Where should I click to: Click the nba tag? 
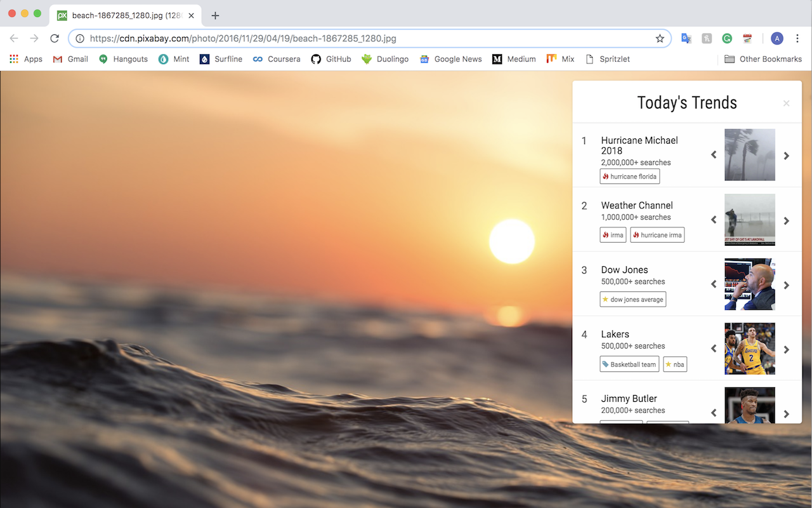coord(675,364)
